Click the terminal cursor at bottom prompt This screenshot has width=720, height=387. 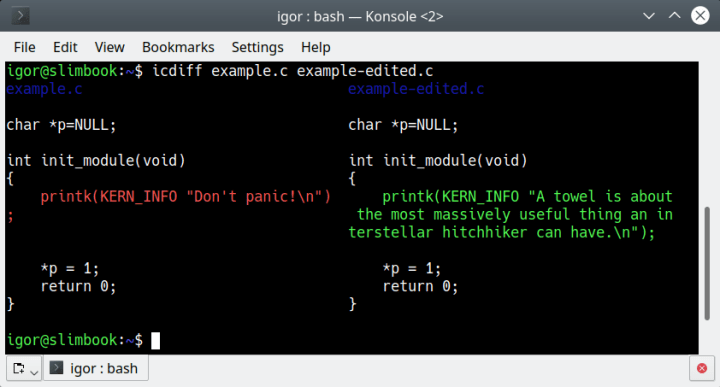click(156, 341)
